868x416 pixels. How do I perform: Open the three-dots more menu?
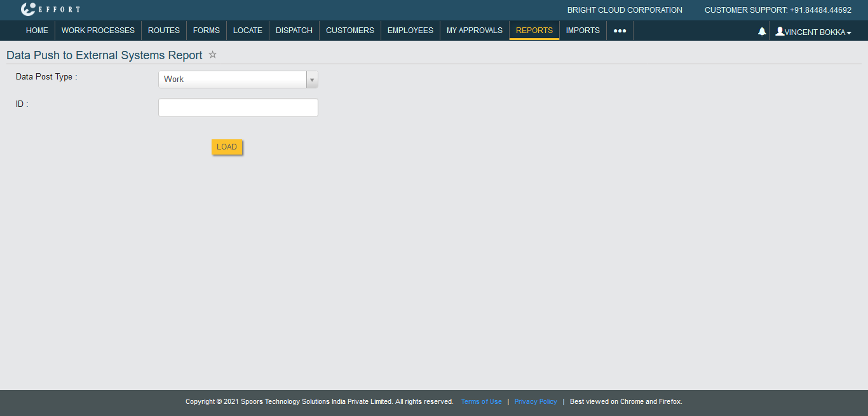(x=620, y=31)
